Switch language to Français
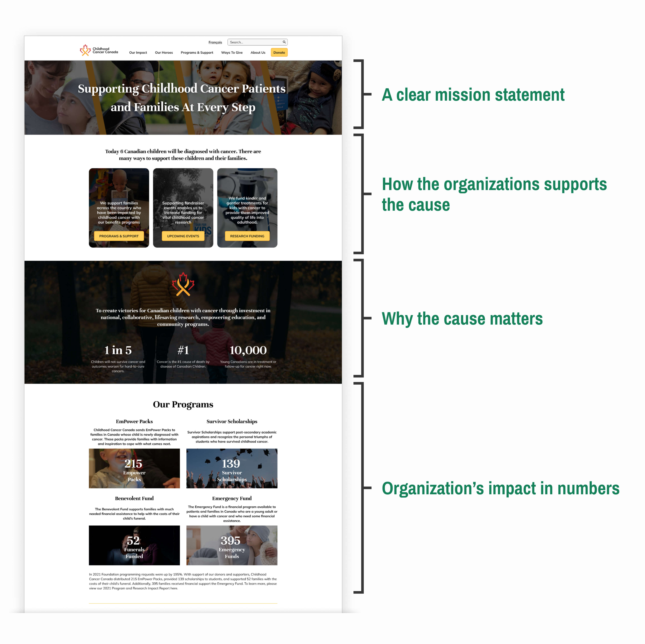The width and height of the screenshot is (645, 644). 215,42
